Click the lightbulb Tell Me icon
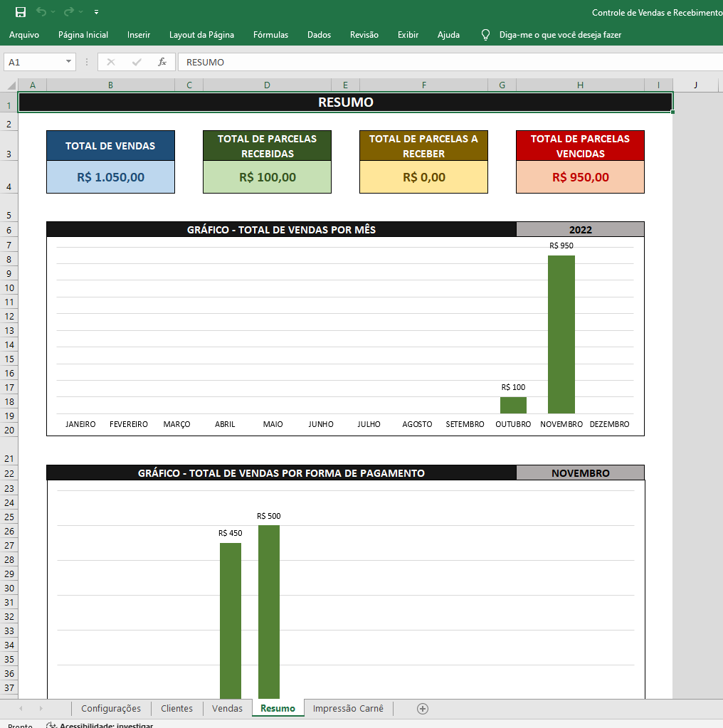This screenshot has width=723, height=728. (x=486, y=34)
